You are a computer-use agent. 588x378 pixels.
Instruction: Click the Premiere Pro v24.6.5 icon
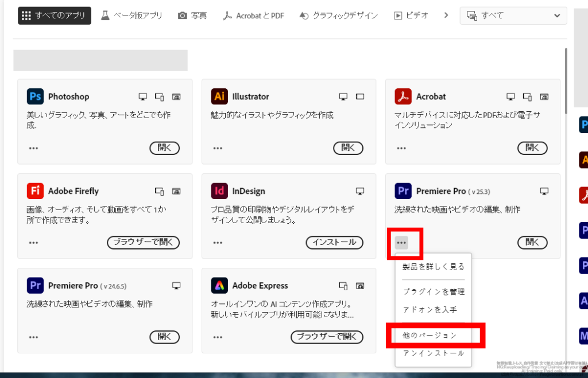(x=35, y=285)
